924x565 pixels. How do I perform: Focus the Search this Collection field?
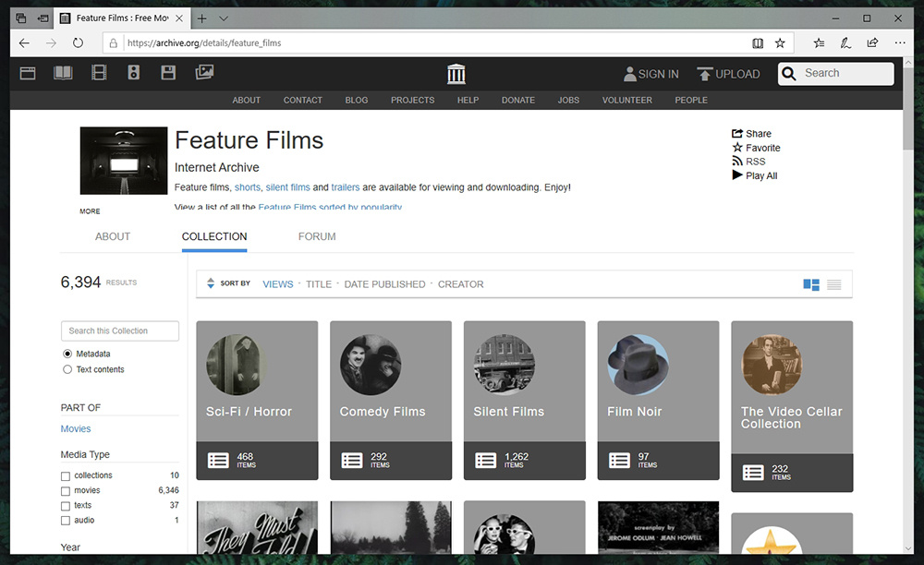click(x=120, y=331)
